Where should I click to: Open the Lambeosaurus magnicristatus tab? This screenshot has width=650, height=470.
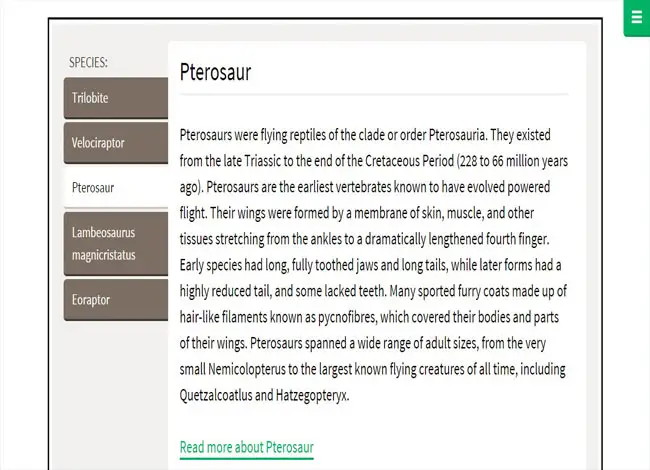(116, 244)
